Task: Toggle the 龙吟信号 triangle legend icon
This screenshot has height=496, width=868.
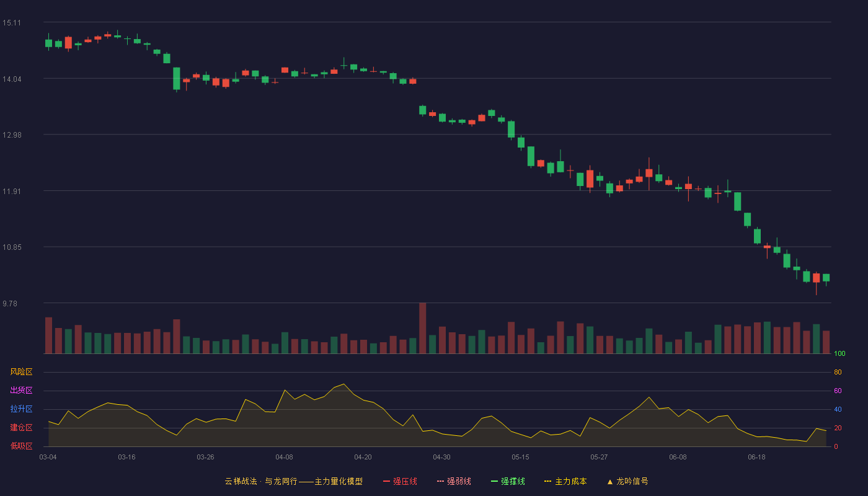Action: click(x=609, y=481)
